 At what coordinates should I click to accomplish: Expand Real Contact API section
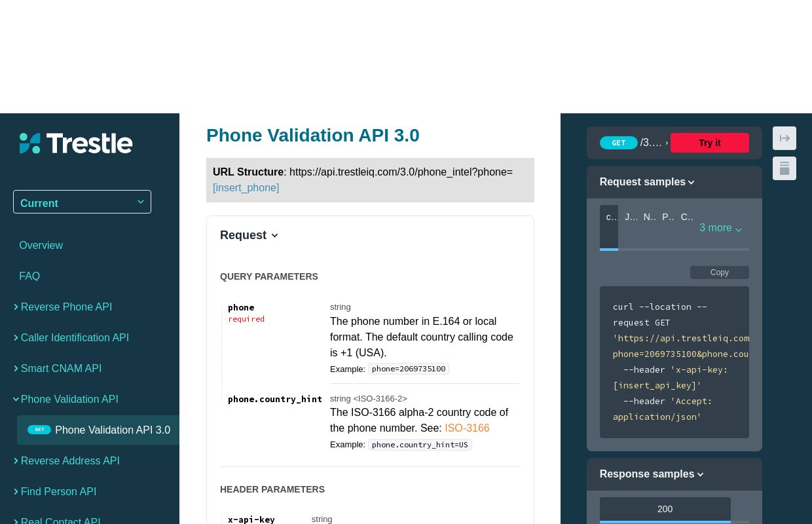(x=60, y=521)
